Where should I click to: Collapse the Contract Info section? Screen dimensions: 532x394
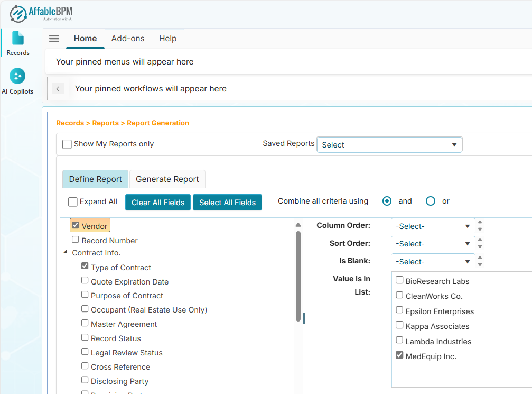[65, 253]
